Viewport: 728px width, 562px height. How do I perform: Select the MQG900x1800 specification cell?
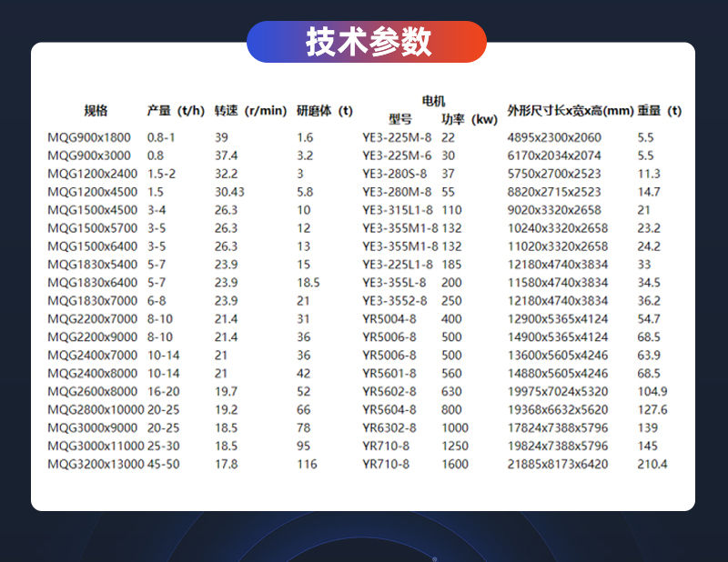point(89,137)
